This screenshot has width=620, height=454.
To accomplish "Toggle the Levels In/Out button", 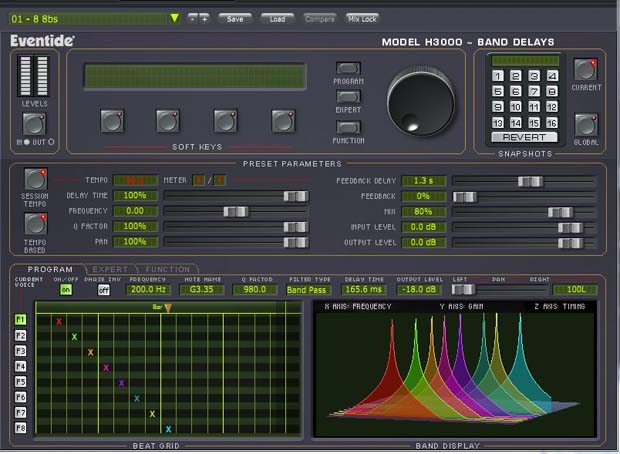I will 34,124.
